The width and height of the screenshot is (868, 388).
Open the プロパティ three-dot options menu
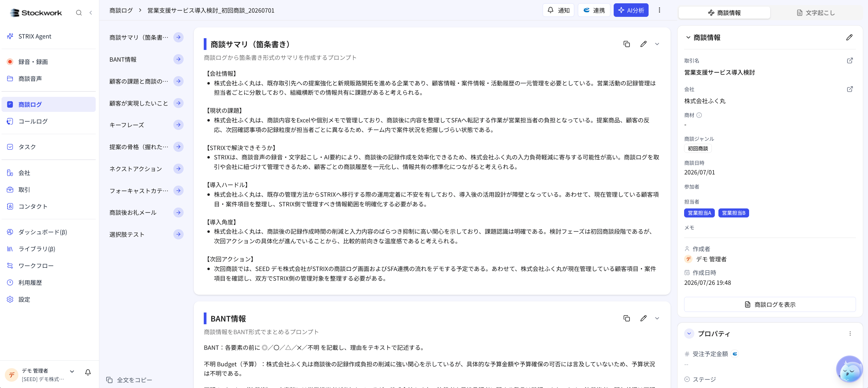[x=850, y=334]
